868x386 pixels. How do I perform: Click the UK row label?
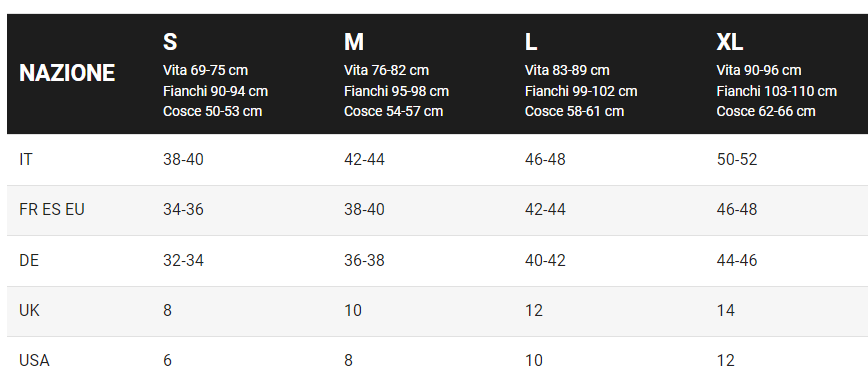click(29, 311)
